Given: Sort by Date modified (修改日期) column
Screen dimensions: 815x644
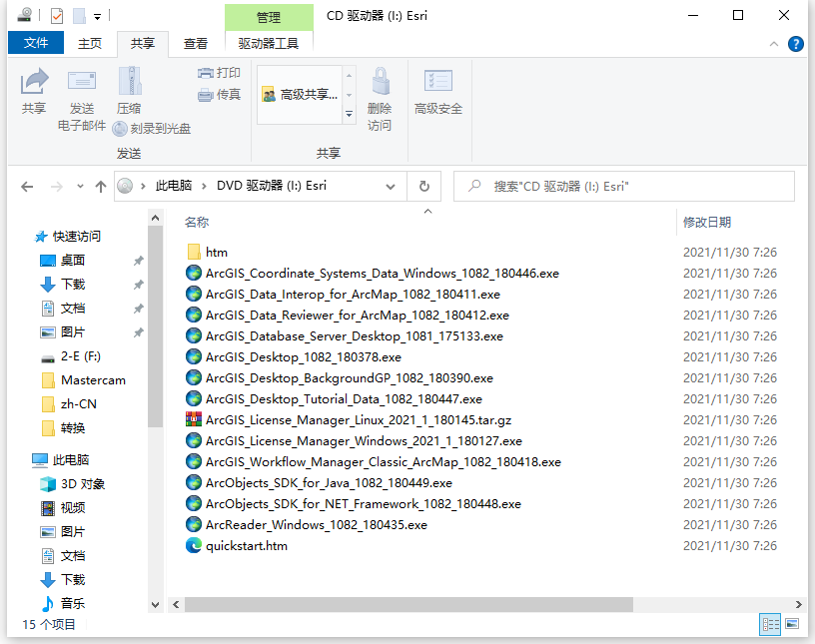Looking at the screenshot, I should click(707, 222).
